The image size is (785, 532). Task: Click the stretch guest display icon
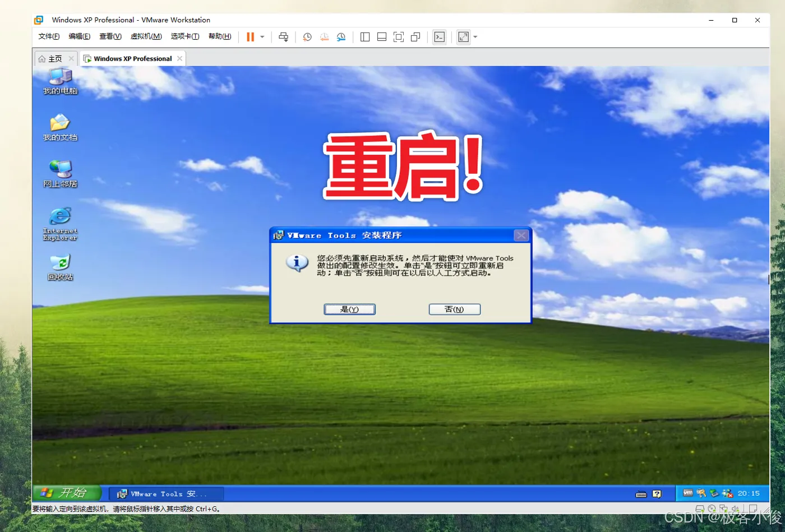[x=463, y=37]
